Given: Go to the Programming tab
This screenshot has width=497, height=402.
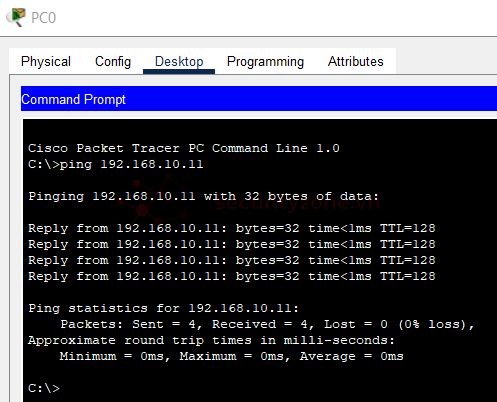Looking at the screenshot, I should click(x=265, y=61).
